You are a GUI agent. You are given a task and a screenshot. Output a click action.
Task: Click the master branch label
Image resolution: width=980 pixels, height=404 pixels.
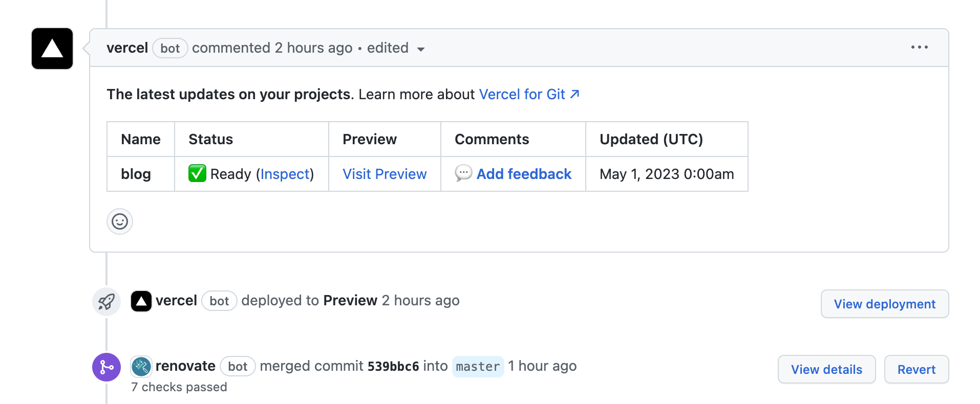point(478,367)
